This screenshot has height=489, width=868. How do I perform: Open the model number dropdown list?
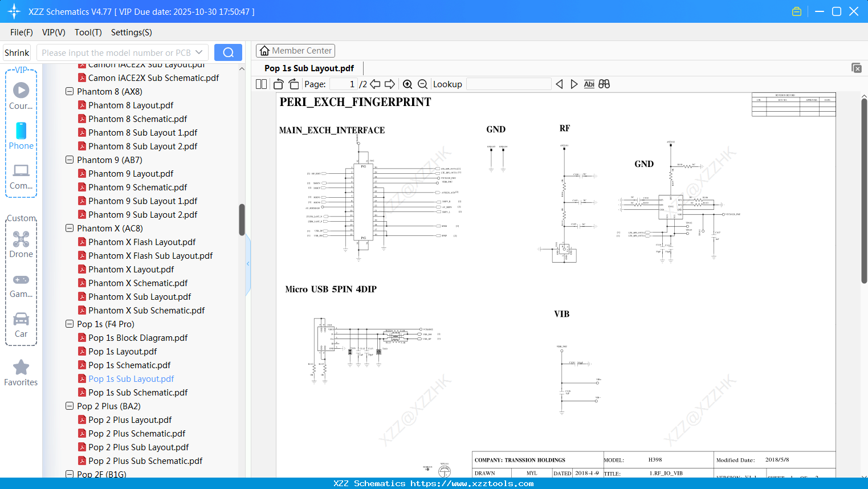pos(199,52)
